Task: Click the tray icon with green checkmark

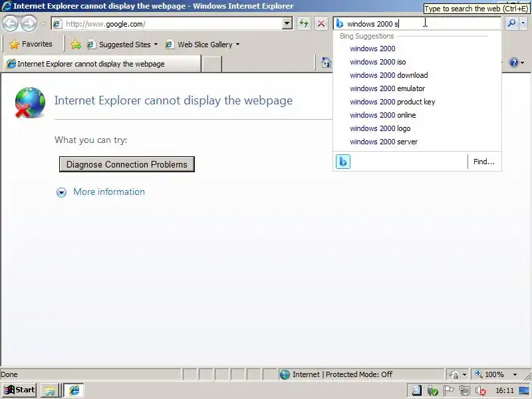Action: [x=432, y=390]
